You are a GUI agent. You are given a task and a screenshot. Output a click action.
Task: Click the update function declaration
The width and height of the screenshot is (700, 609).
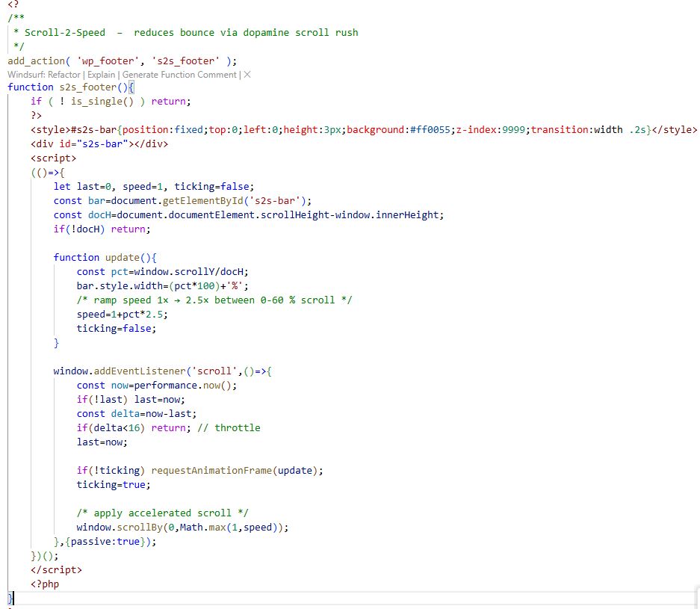click(105, 257)
